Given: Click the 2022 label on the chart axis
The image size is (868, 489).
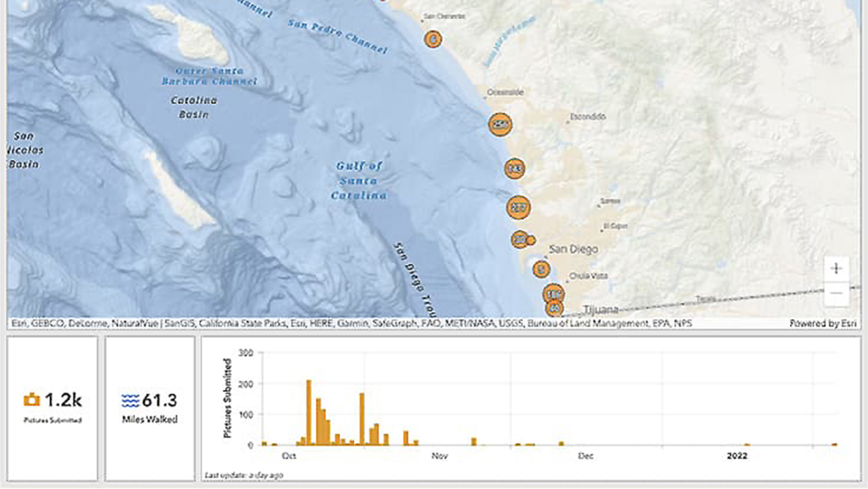Looking at the screenshot, I should point(737,457).
